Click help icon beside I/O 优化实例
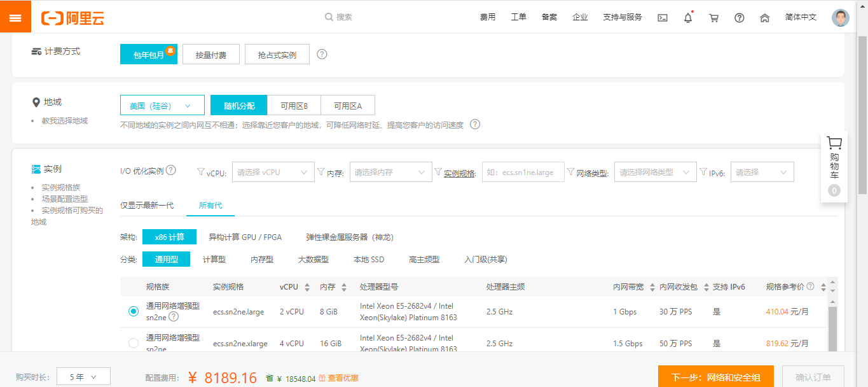This screenshot has height=387, width=868. 170,171
